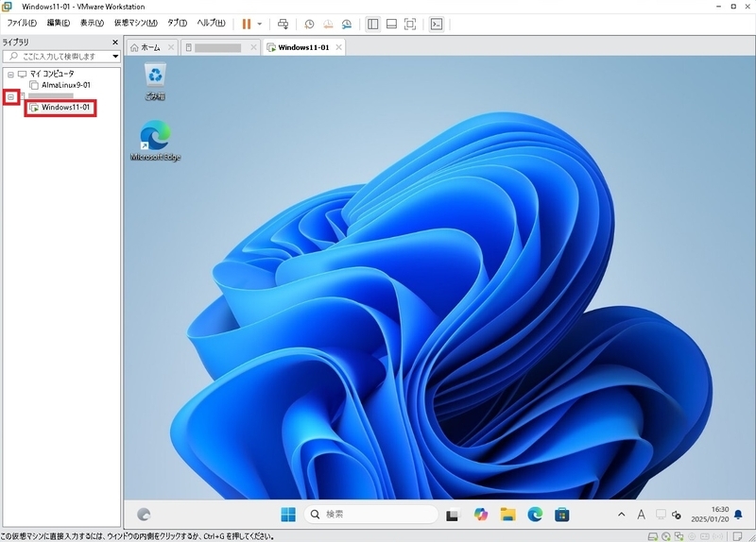Open the library search filter dropdown arrow
The image size is (756, 542).
coord(115,57)
